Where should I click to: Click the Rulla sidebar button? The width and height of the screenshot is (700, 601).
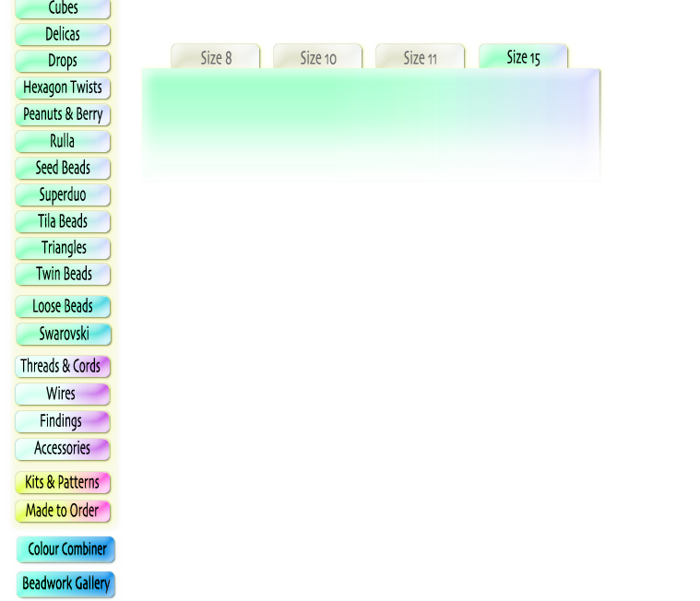coord(63,141)
